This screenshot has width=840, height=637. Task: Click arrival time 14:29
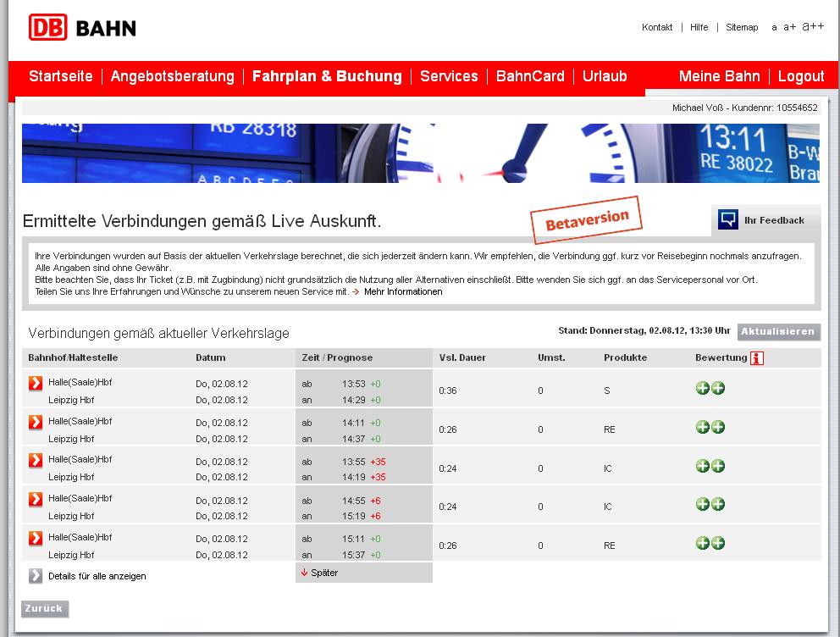tap(354, 400)
